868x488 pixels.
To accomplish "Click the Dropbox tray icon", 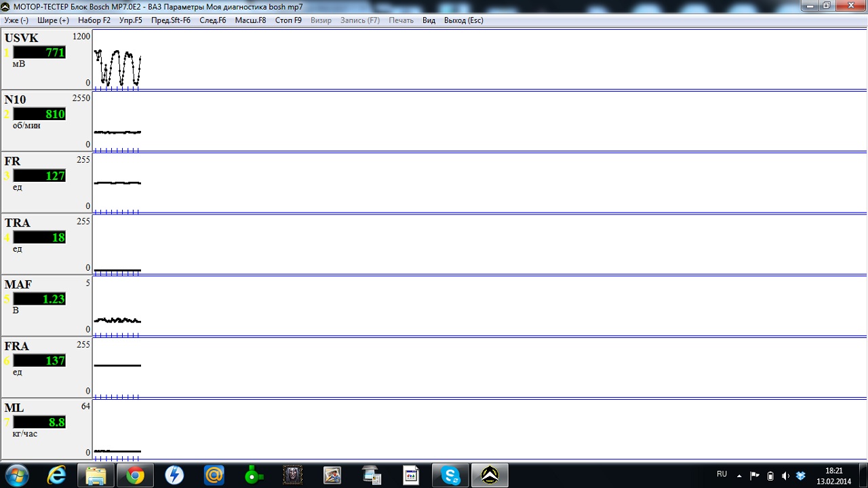I will [801, 476].
